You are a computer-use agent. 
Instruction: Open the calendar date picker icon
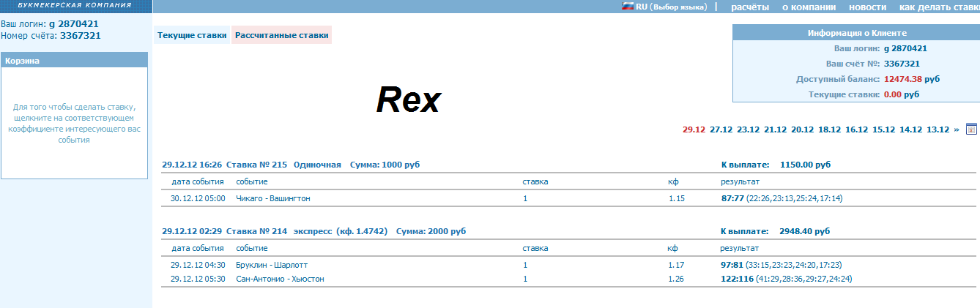[971, 129]
